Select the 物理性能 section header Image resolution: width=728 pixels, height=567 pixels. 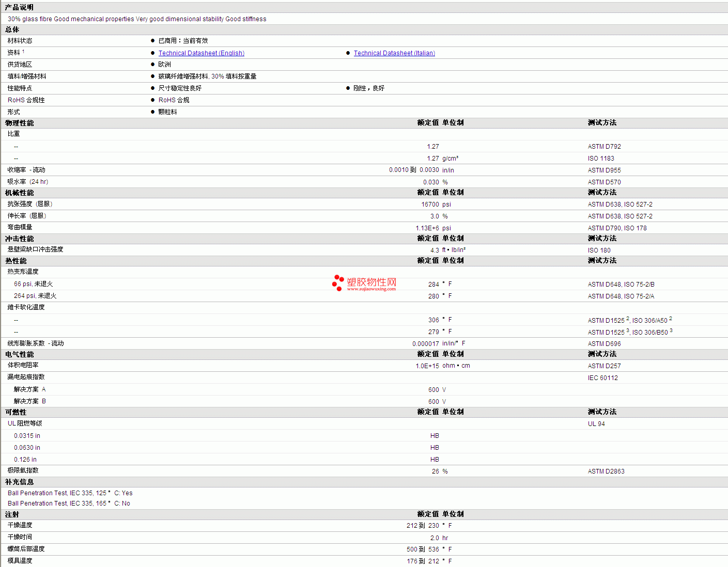[x=19, y=123]
